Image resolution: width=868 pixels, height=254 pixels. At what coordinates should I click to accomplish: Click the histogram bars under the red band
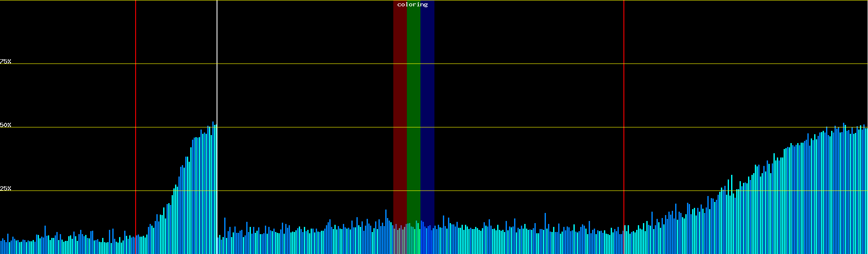tap(400, 240)
